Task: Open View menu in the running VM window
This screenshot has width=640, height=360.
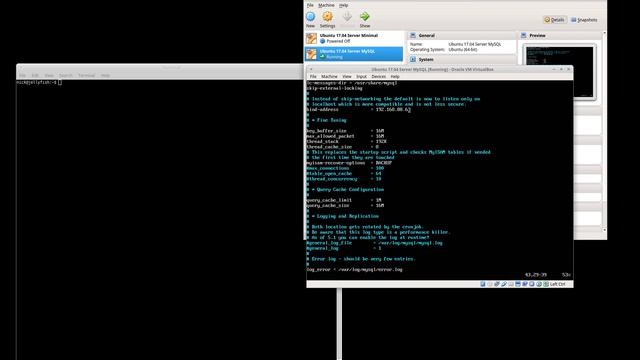Action: point(347,76)
